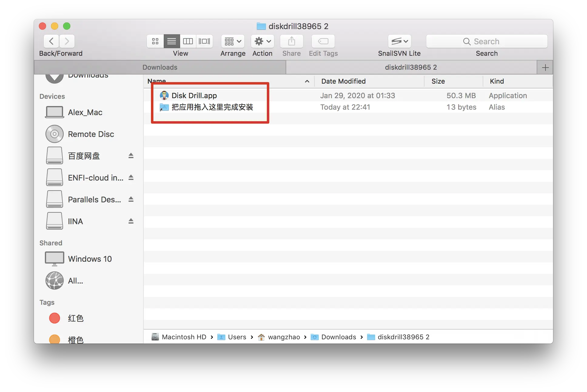Click the Share toolbar icon
The width and height of the screenshot is (587, 392).
291,41
